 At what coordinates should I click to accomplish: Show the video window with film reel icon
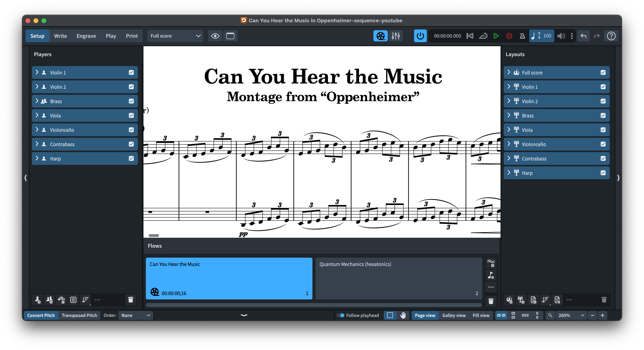(x=381, y=36)
